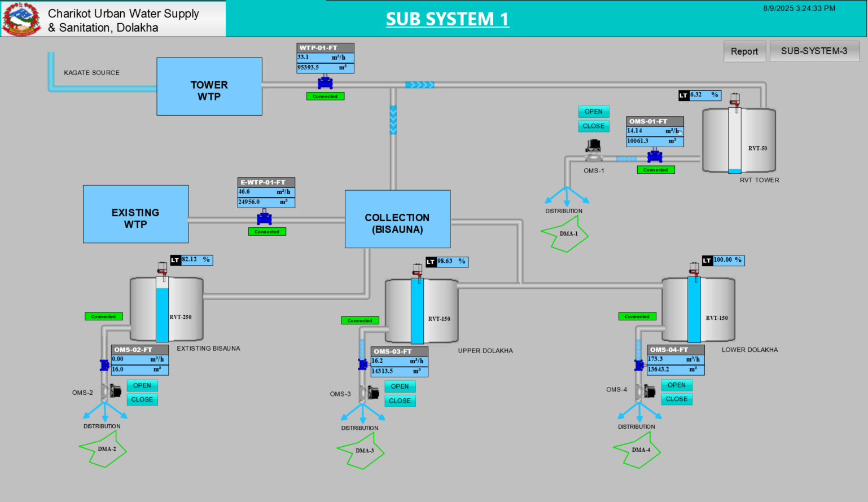
Task: Select the OMS-3 pump motor icon
Action: pyautogui.click(x=373, y=393)
